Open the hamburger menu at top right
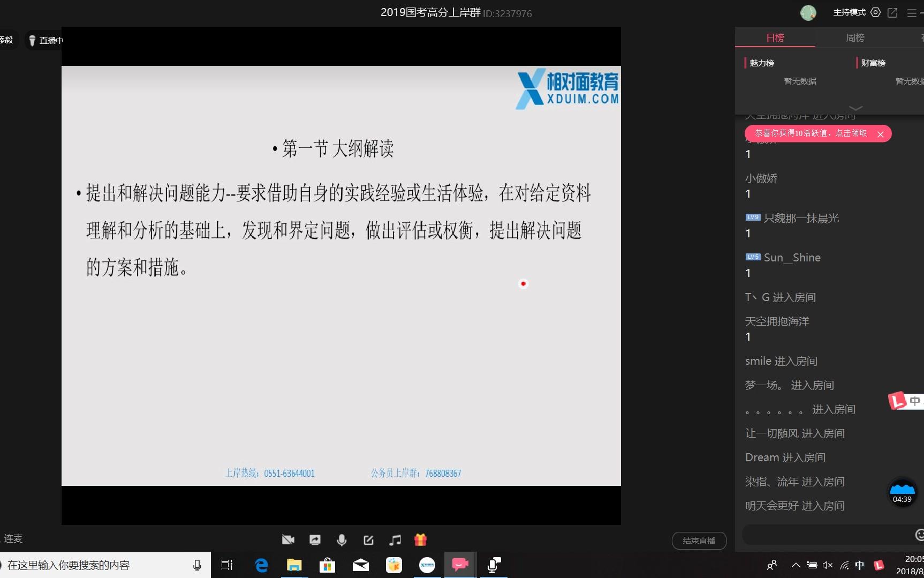 click(912, 13)
